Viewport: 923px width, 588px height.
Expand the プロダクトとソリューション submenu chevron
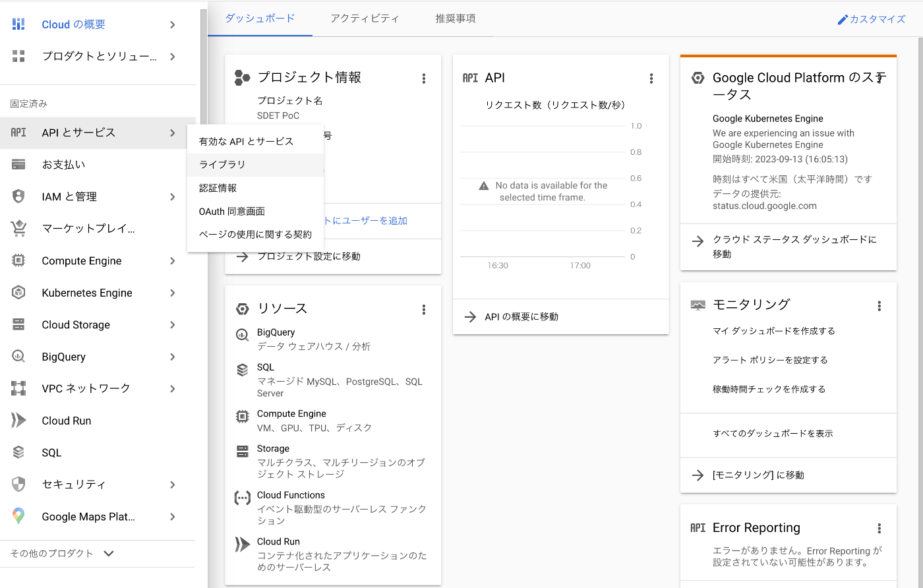[x=173, y=57]
